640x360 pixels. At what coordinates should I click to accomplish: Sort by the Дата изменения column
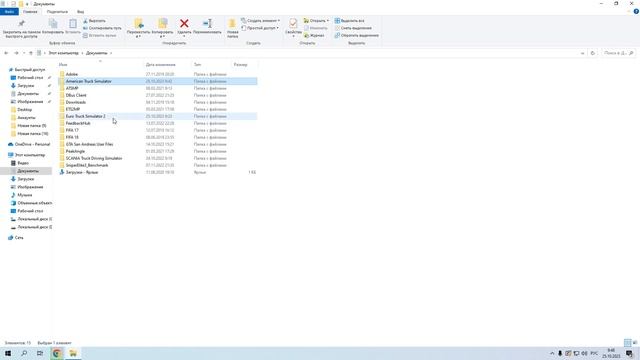pyautogui.click(x=160, y=65)
